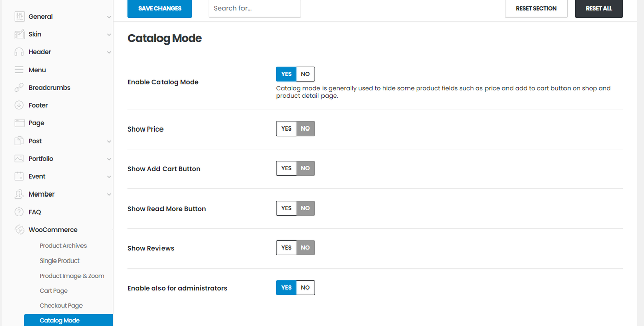Click the Reset Section button
Image resolution: width=644 pixels, height=326 pixels.
coord(536,9)
